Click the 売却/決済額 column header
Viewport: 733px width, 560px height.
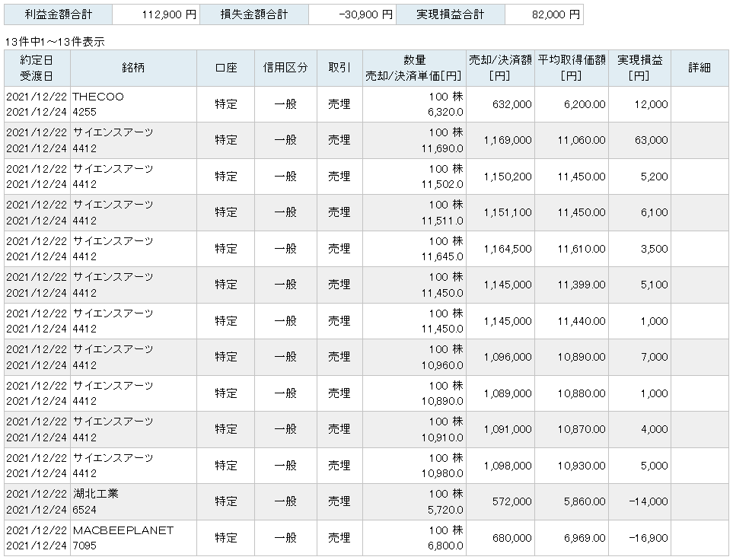pos(500,68)
